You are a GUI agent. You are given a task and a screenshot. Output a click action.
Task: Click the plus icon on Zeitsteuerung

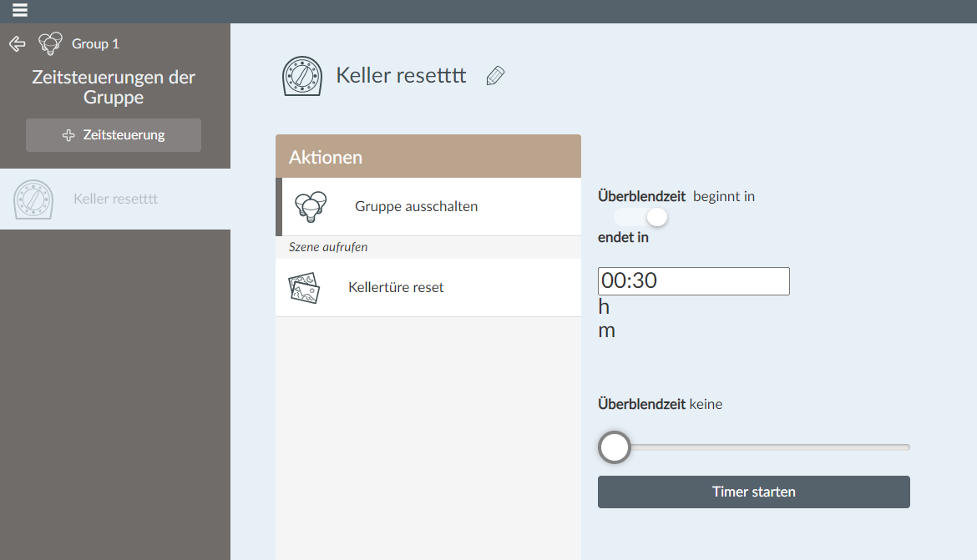[69, 135]
